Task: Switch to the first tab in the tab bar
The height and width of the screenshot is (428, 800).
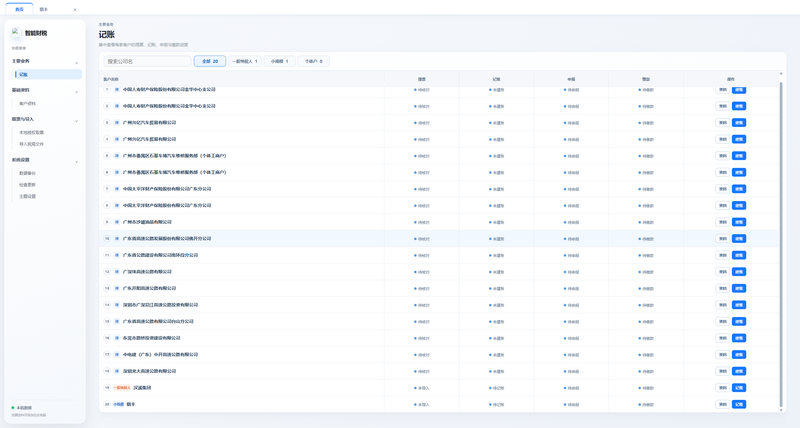Action: click(x=19, y=9)
